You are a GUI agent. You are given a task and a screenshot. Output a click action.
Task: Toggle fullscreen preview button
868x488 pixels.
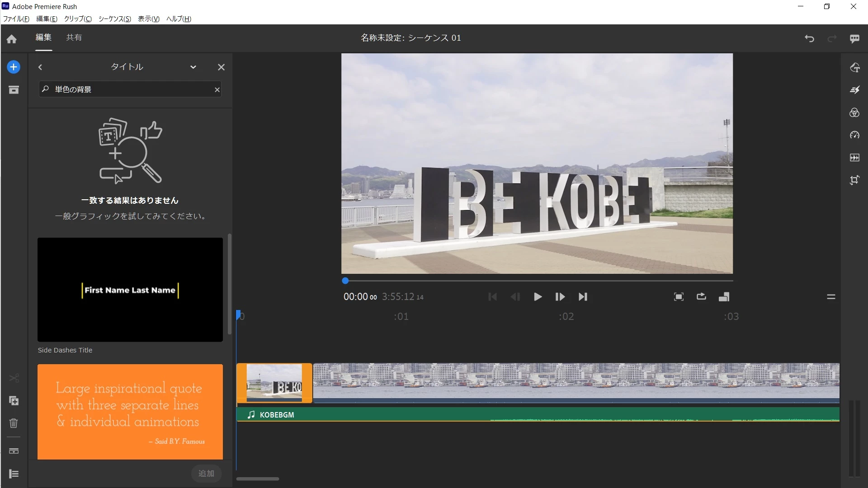pyautogui.click(x=679, y=297)
